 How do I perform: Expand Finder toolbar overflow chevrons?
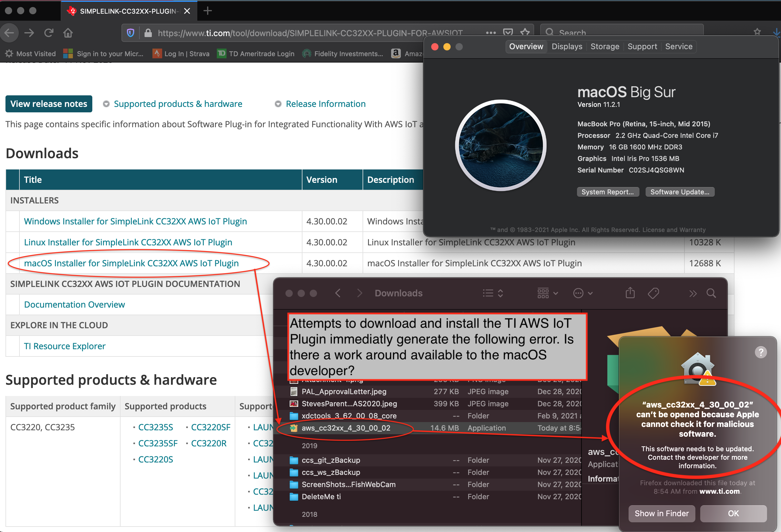tap(693, 294)
